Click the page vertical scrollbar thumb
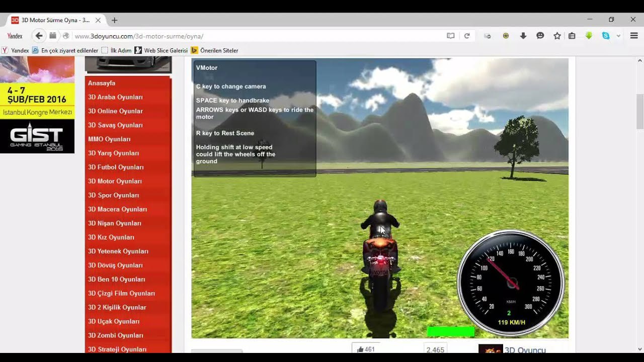644x362 pixels. (640, 111)
